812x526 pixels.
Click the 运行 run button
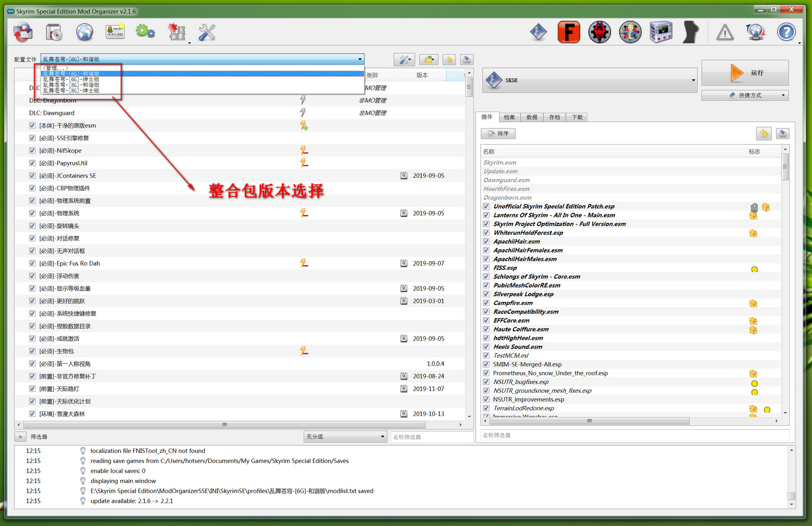[x=745, y=73]
